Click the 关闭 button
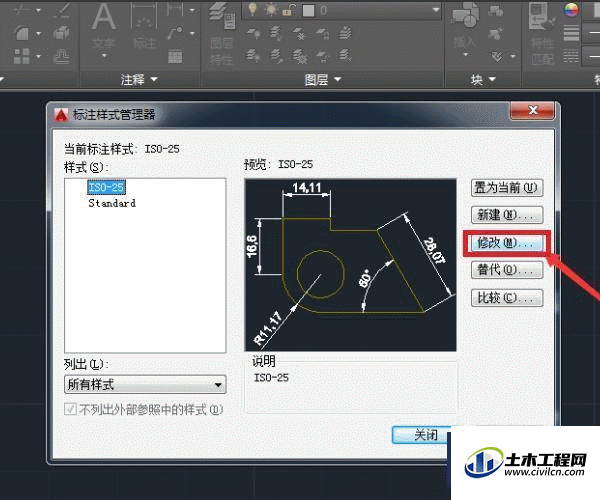Image resolution: width=600 pixels, height=500 pixels. pyautogui.click(x=422, y=435)
